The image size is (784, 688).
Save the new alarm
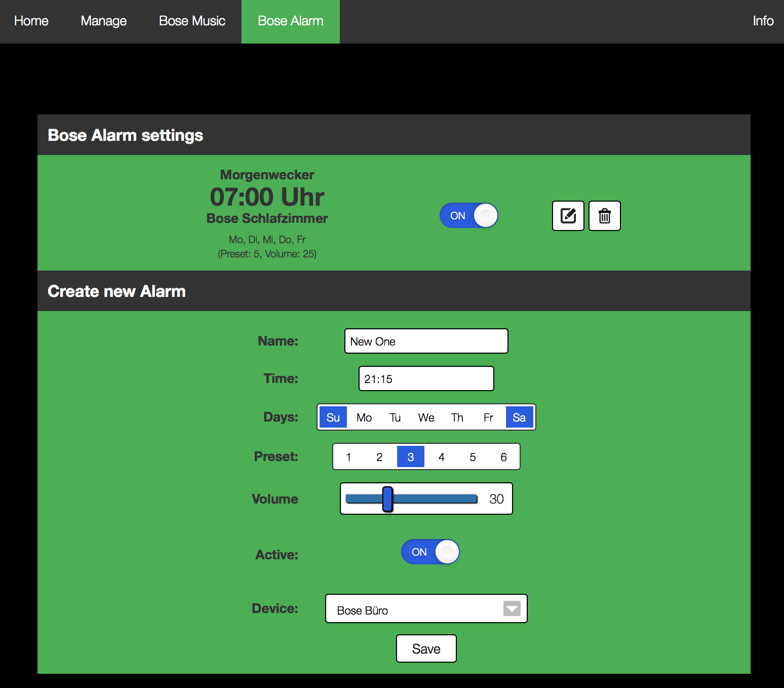point(426,648)
